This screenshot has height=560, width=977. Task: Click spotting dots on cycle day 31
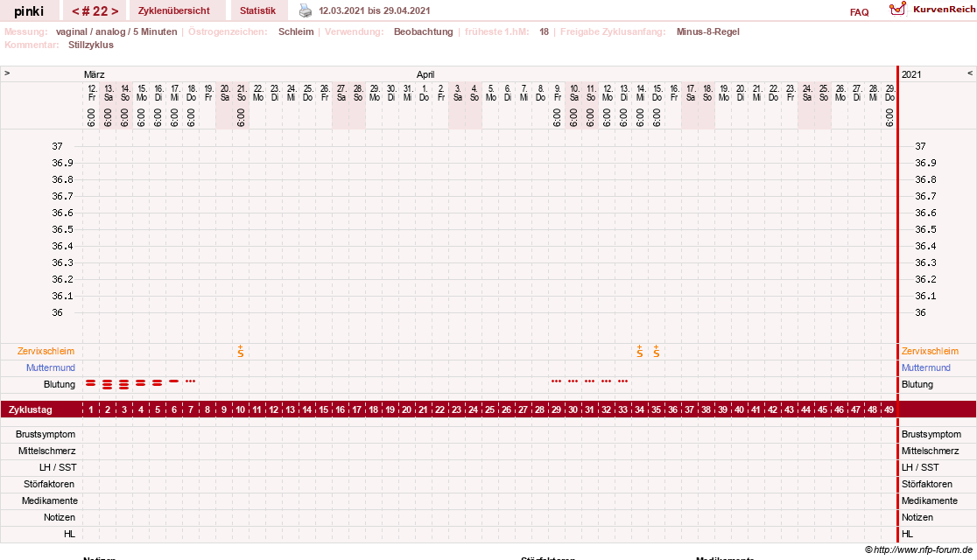pos(589,381)
